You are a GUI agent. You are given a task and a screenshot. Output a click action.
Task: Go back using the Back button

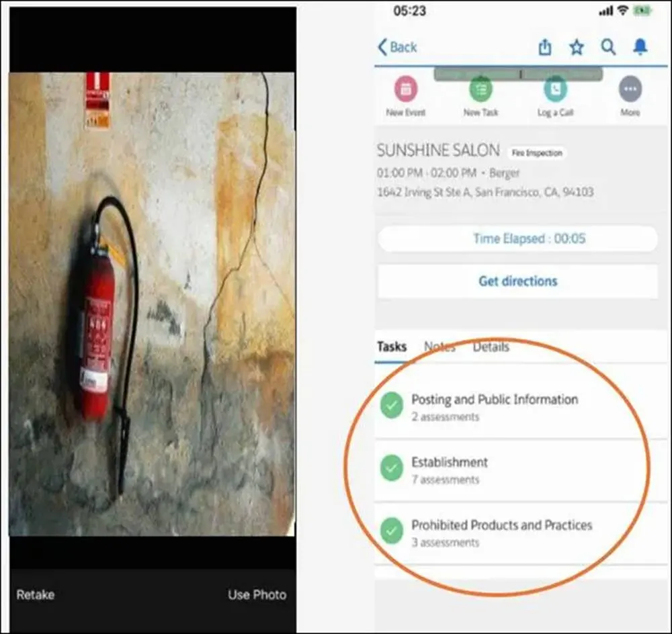click(x=397, y=47)
